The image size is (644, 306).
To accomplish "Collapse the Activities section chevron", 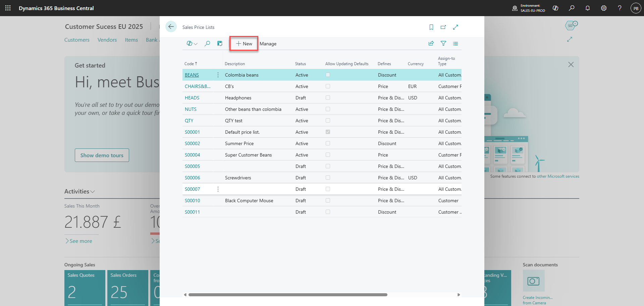I will [x=93, y=191].
